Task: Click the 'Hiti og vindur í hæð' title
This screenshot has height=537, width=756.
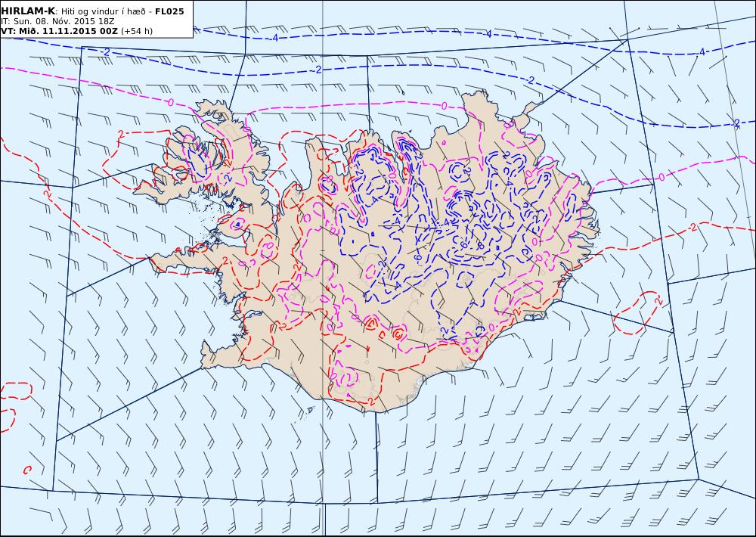Action: tap(103, 11)
